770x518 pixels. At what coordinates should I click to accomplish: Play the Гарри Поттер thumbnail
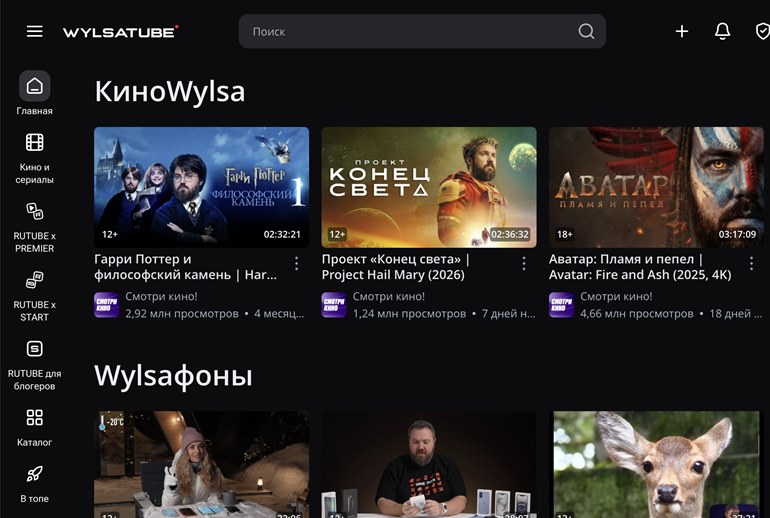click(x=201, y=187)
